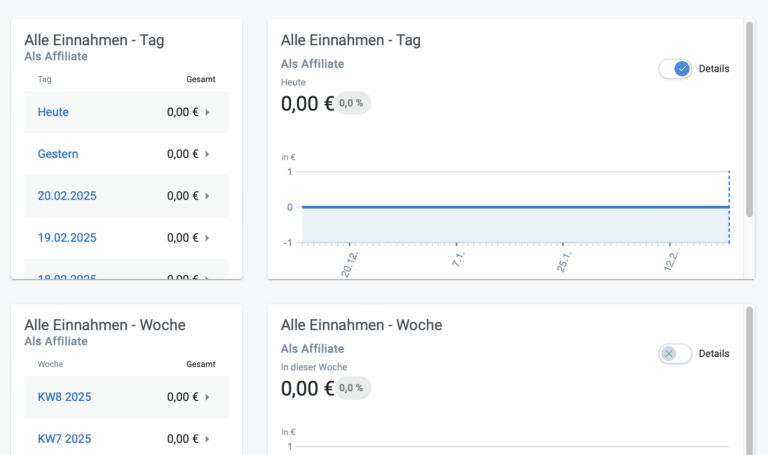Open the KW8 2025 week link
Image resolution: width=768 pixels, height=455 pixels.
tap(64, 397)
